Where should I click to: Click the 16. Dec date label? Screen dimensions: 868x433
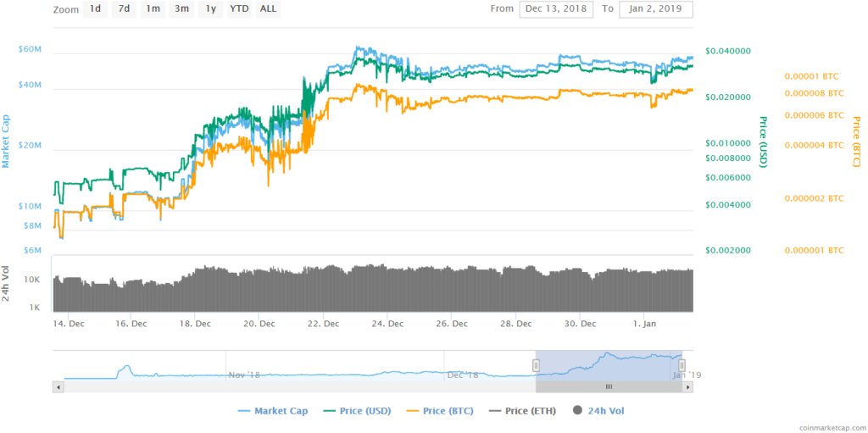131,324
